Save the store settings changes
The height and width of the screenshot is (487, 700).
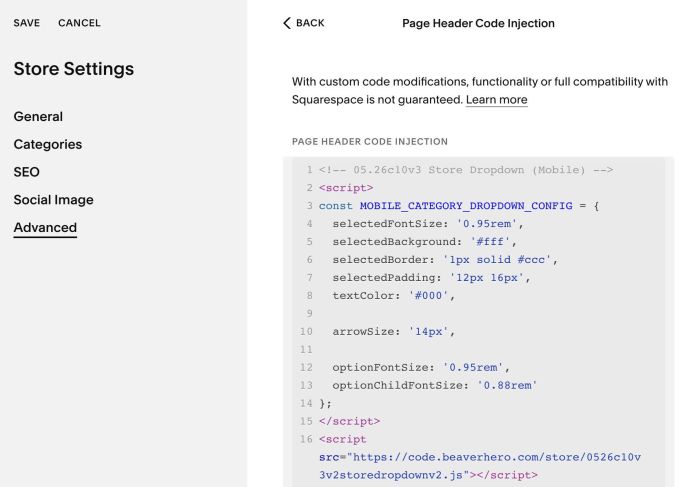(27, 23)
